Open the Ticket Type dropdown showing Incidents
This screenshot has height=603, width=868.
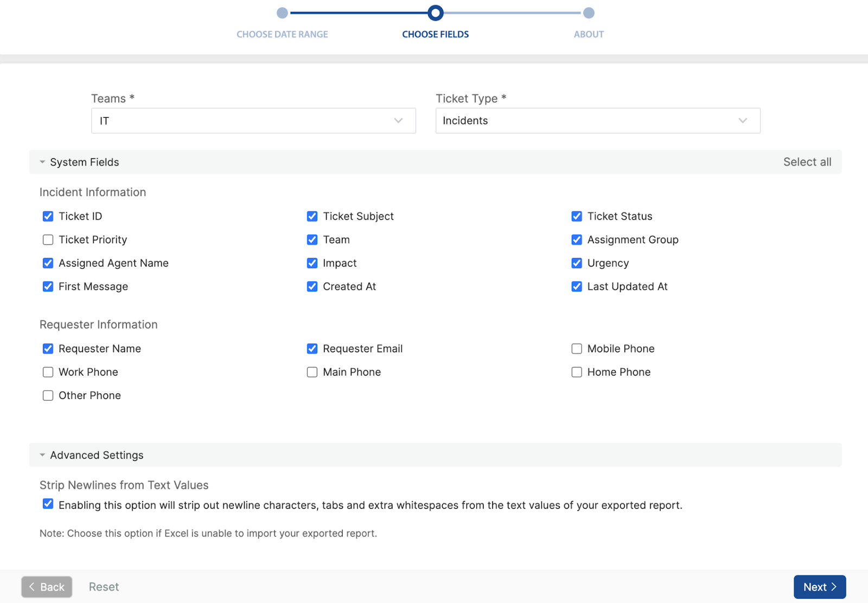(x=598, y=120)
